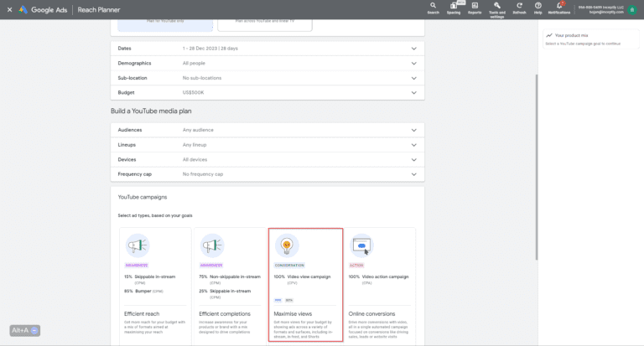
Task: Click the Google Ads logo
Action: (x=43, y=9)
